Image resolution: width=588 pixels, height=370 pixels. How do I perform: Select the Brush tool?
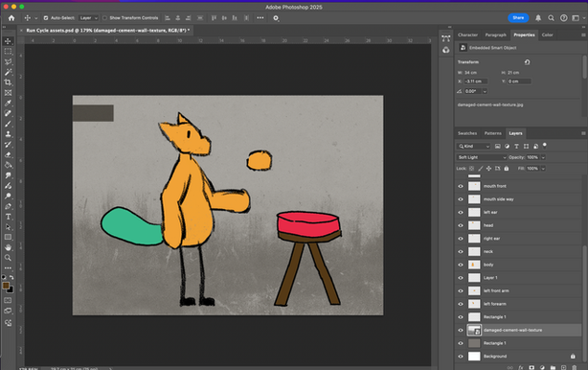pos(8,124)
